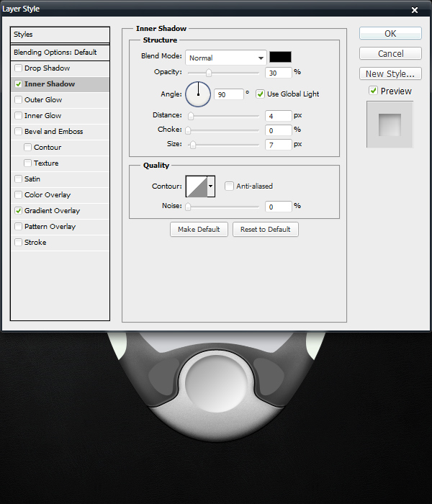
Task: Uncheck the Gradient Overlay effect
Action: tap(18, 210)
